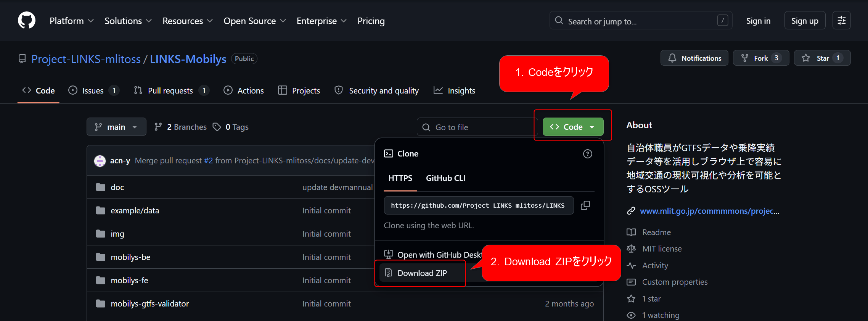Open the mobilys-be folder

pyautogui.click(x=131, y=257)
